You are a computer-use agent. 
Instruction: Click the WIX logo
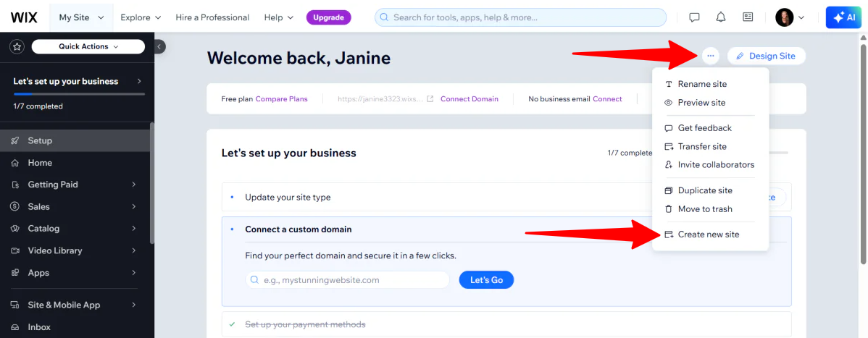pos(25,17)
